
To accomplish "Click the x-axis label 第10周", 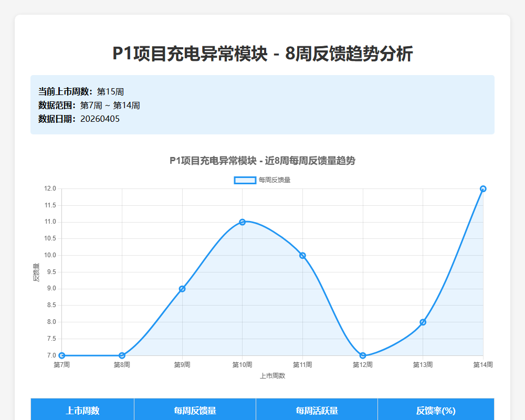I will pos(243,365).
